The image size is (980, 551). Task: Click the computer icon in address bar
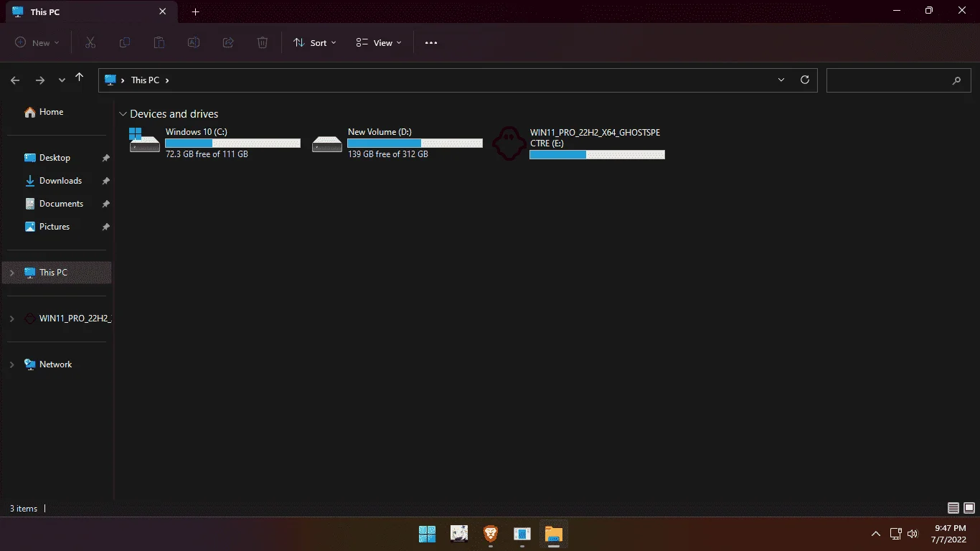[x=110, y=80]
